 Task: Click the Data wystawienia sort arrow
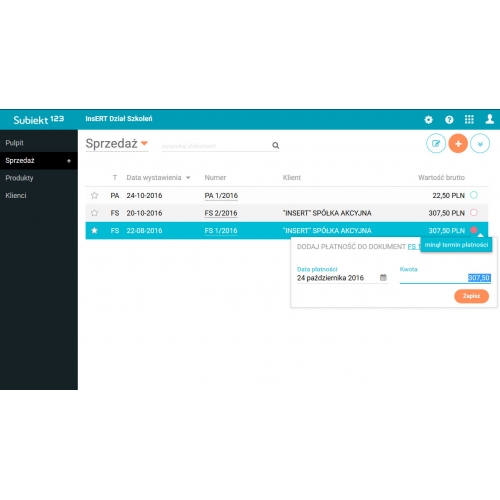[188, 178]
